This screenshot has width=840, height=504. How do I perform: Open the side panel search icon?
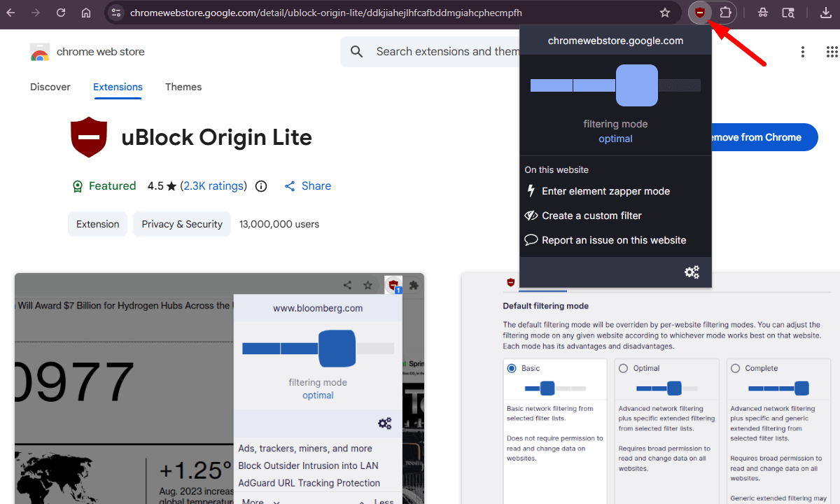coord(788,13)
